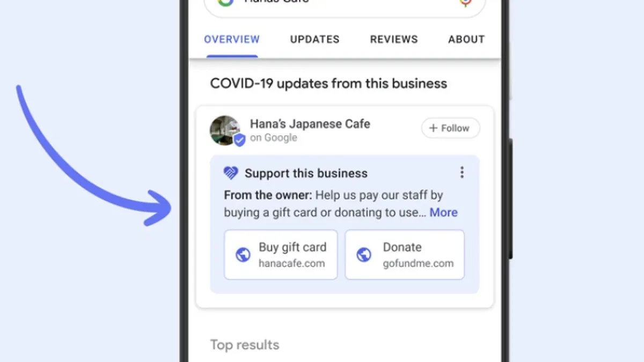644x362 pixels.
Task: Click the plus icon in Follow button
Action: (433, 128)
